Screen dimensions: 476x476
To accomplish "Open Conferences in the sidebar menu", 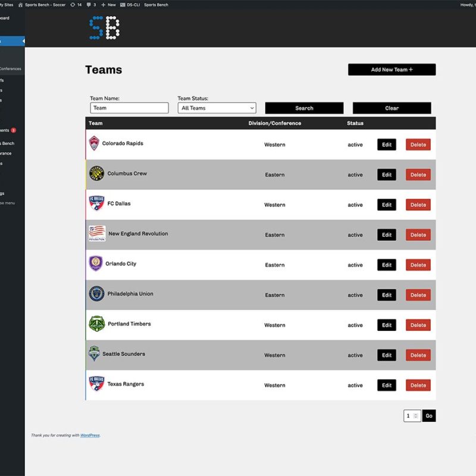I will click(10, 69).
